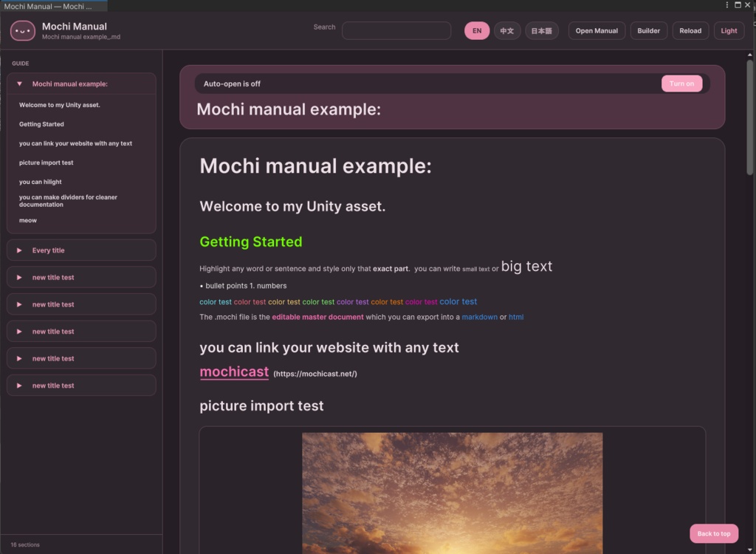Click 'editable master document' pink text

click(x=317, y=317)
